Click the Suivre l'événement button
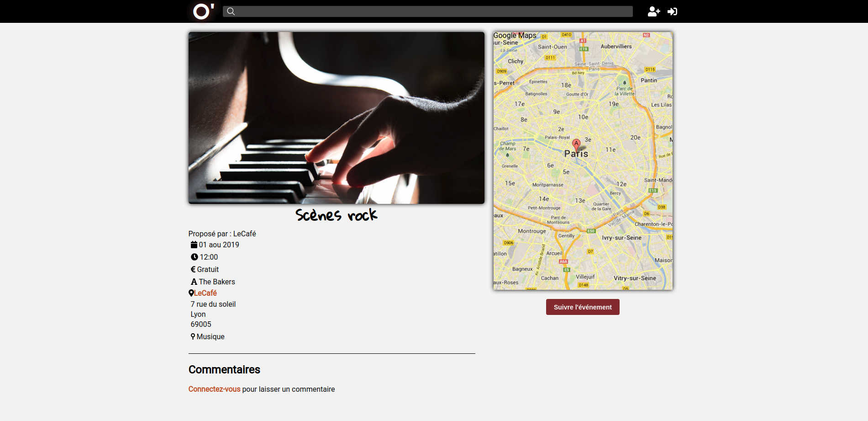Image resolution: width=868 pixels, height=421 pixels. (583, 307)
